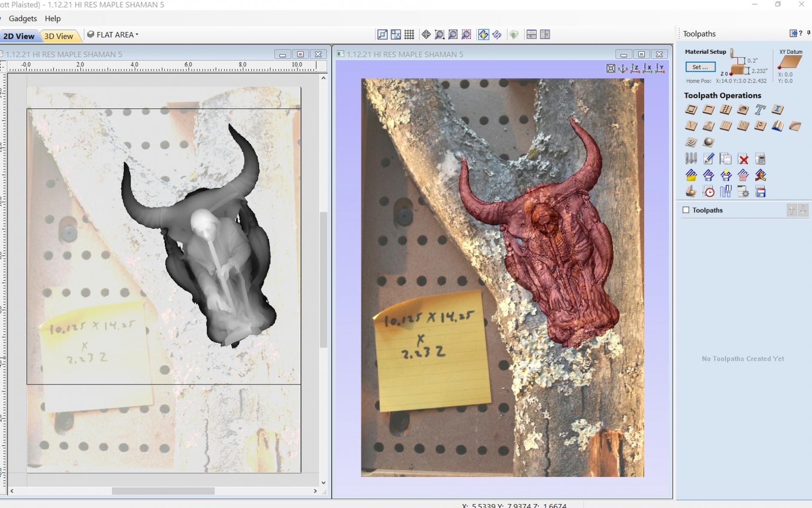Open the V-Carve Toolpath tool
The height and width of the screenshot is (508, 812).
tap(691, 126)
